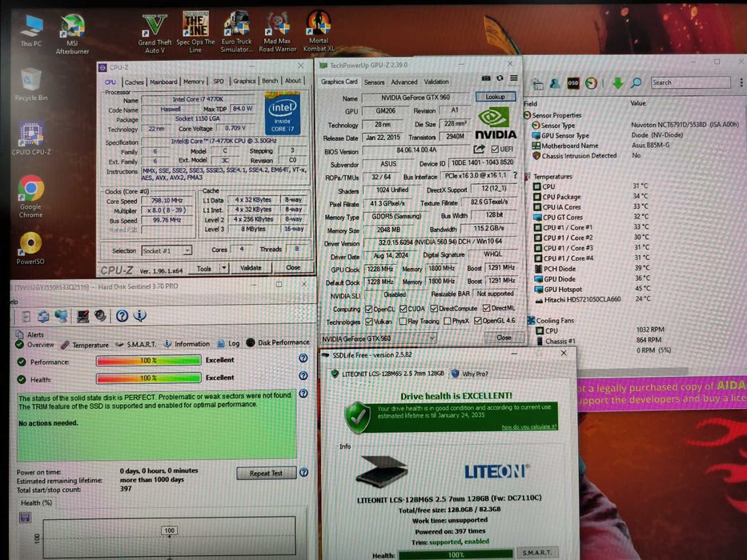The image size is (747, 560).
Task: Launch MSI Afterburner from the desktop
Action: pyautogui.click(x=72, y=34)
